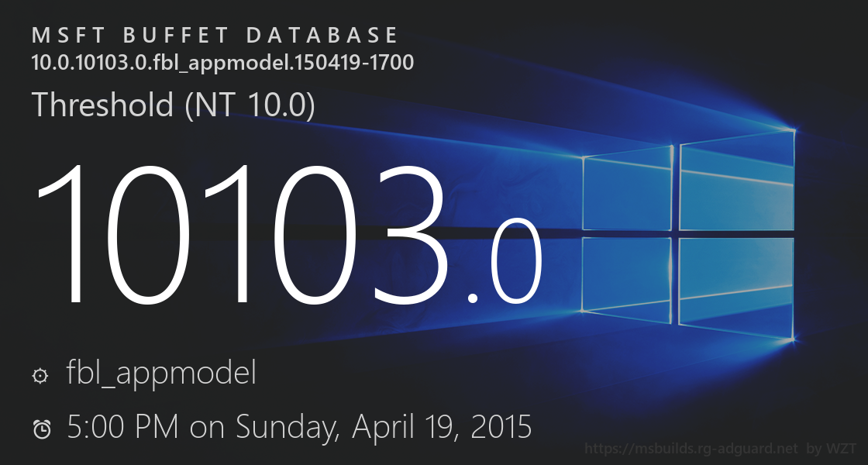Click the gear icon beside fbl_appmodel
This screenshot has height=465, width=868.
point(40,376)
